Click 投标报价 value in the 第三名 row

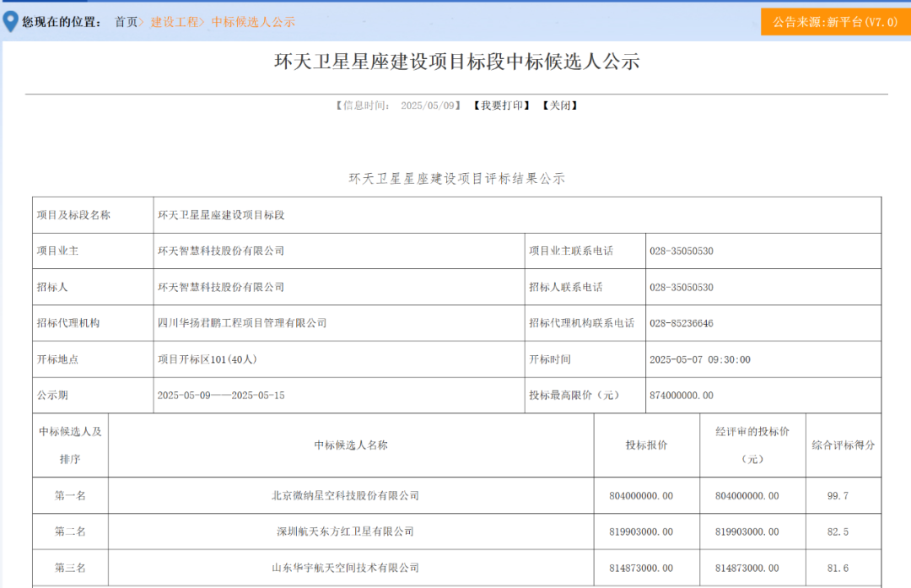[x=641, y=568]
